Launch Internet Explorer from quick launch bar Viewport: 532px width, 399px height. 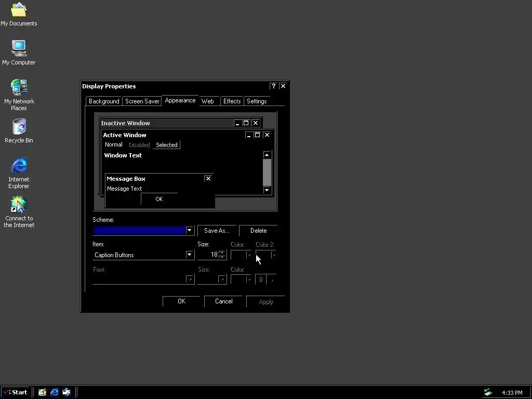point(54,392)
